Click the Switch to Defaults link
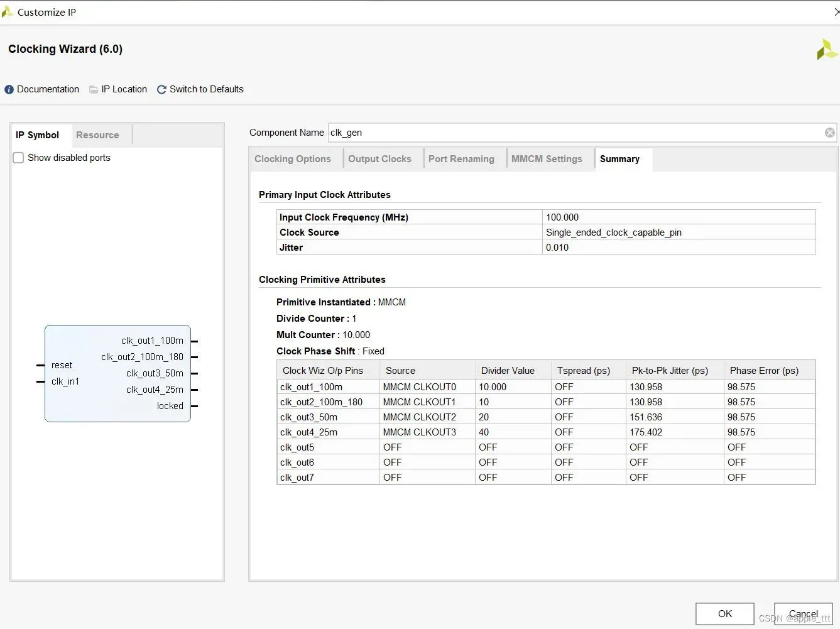840x629 pixels. [x=207, y=89]
